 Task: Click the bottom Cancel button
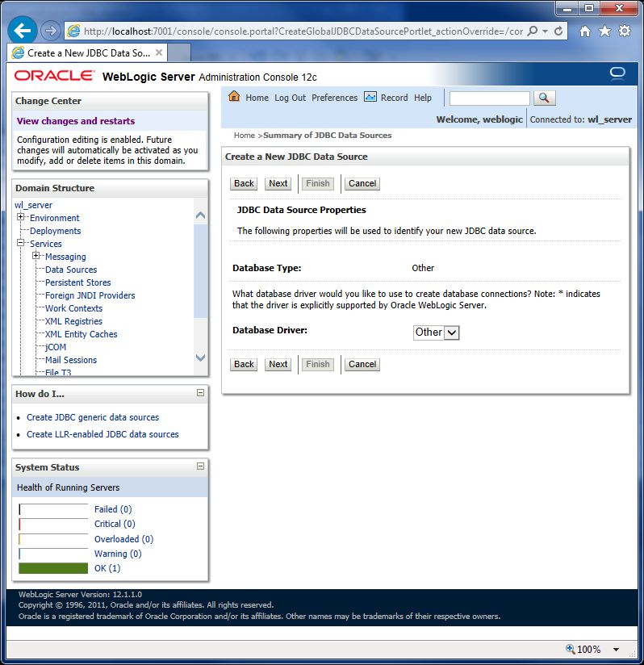point(362,364)
